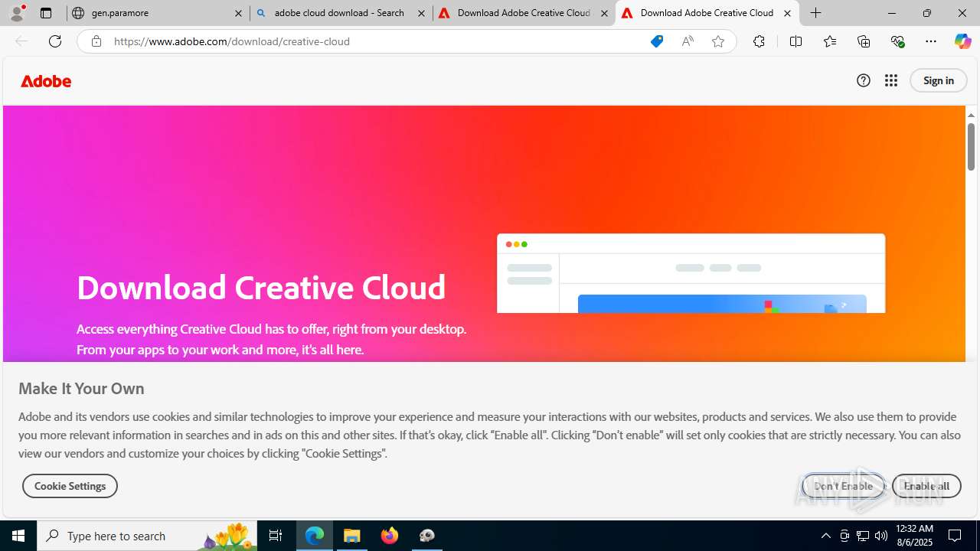Open the taskbar clock and date

pyautogui.click(x=914, y=536)
